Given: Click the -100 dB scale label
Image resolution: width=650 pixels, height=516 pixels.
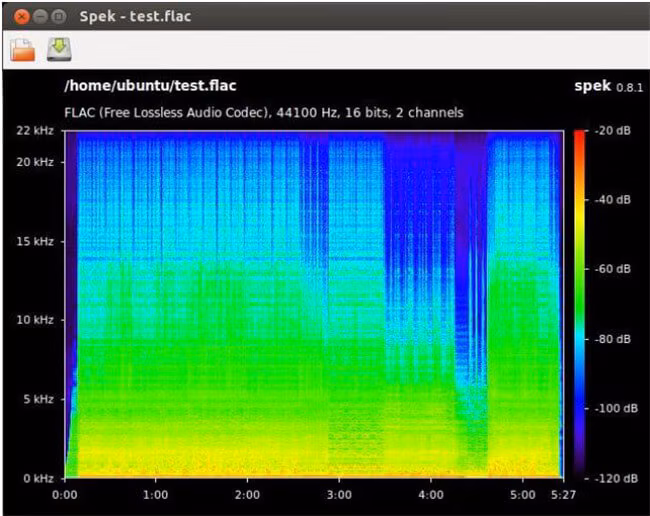Looking at the screenshot, I should pyautogui.click(x=616, y=408).
